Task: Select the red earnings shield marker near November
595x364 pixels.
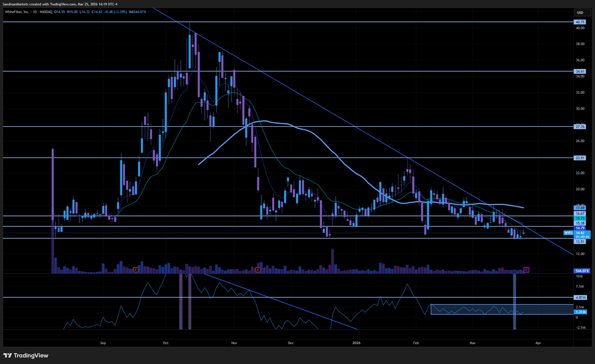Action: point(258,270)
